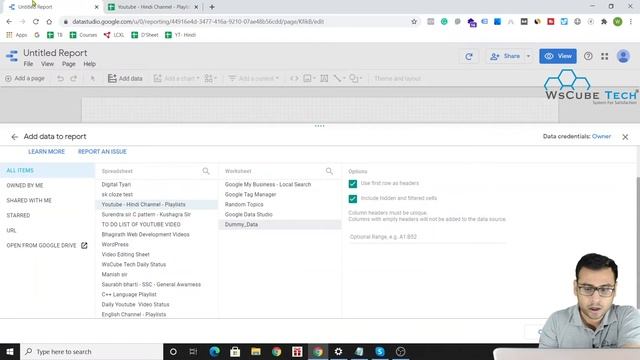Open the Page menu
This screenshot has width=640, height=360.
point(69,64)
